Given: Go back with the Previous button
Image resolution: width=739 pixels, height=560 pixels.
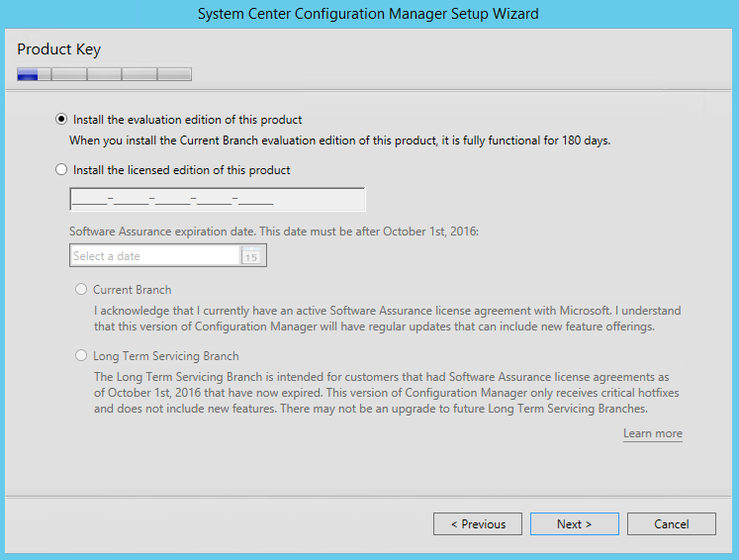Looking at the screenshot, I should point(478,523).
